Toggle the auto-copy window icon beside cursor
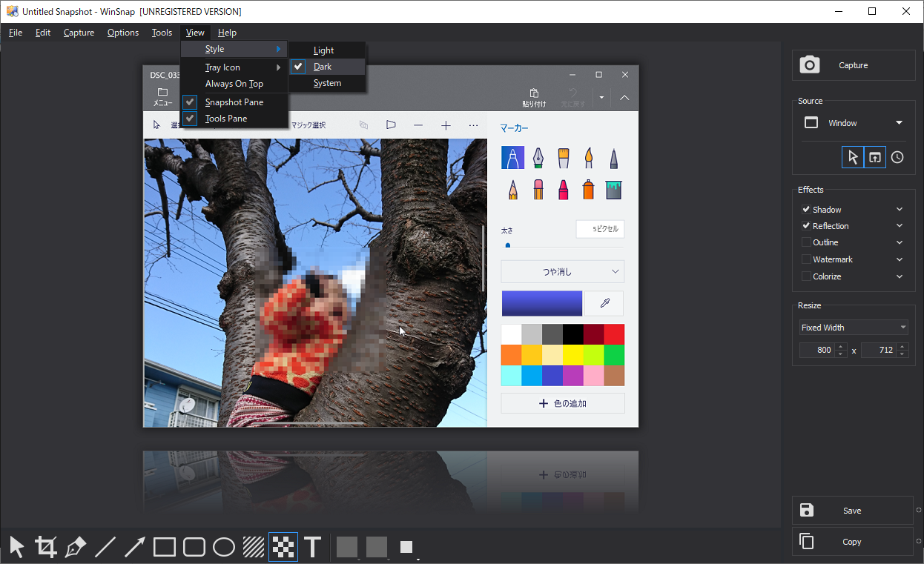Image resolution: width=924 pixels, height=564 pixels. click(x=875, y=157)
